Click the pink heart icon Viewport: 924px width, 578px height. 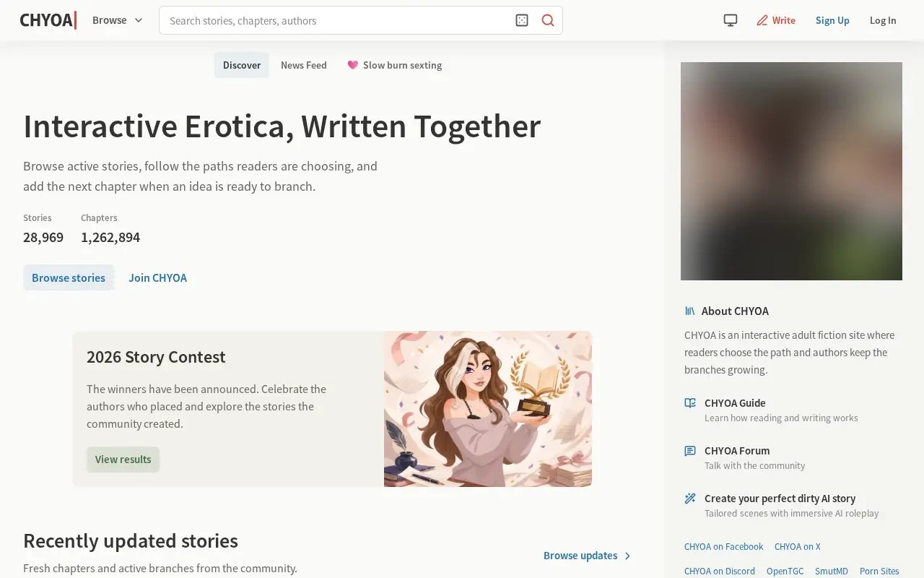click(352, 65)
